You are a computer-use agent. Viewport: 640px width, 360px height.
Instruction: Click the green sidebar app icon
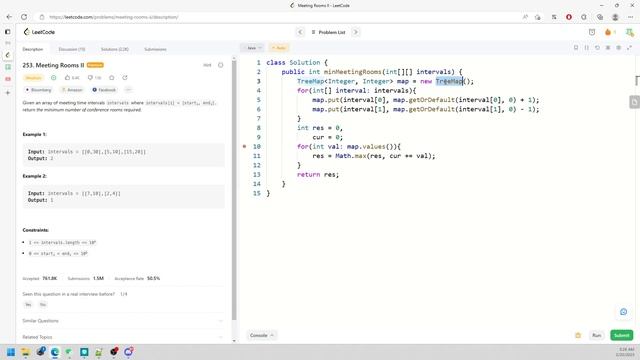pyautogui.click(x=7, y=67)
